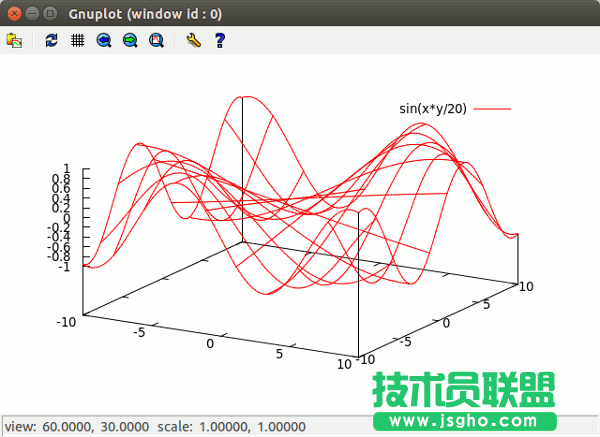Toggle the grid display icon
The height and width of the screenshot is (437, 600).
click(x=78, y=40)
